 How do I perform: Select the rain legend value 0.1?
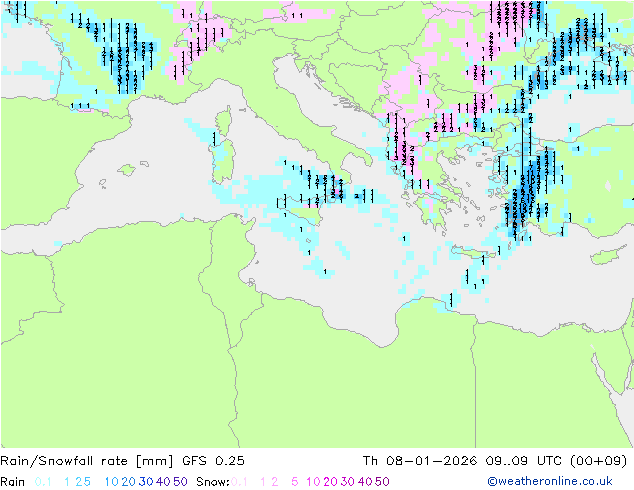pos(43,482)
